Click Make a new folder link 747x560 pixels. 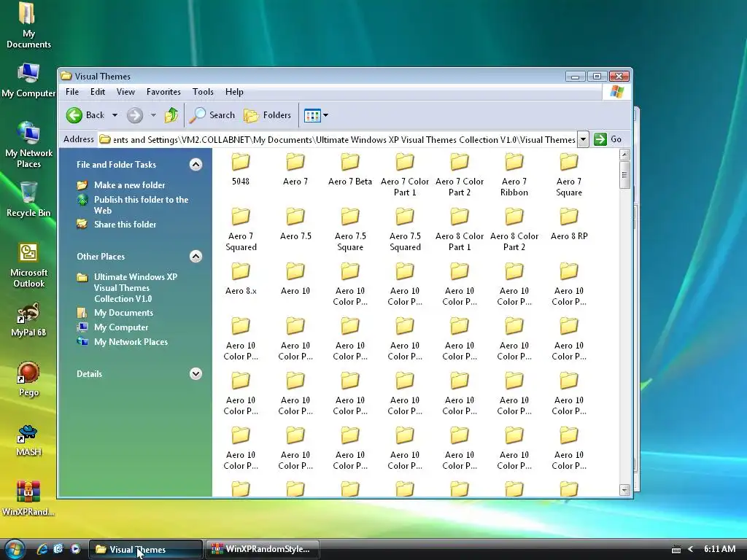129,185
